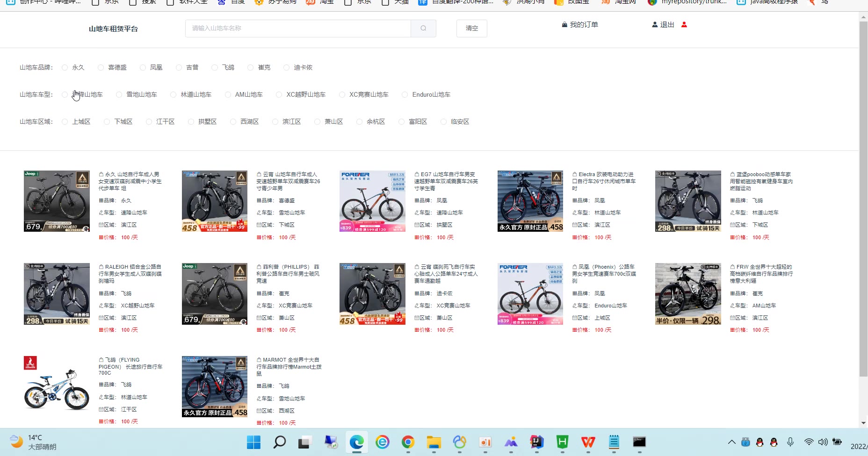Viewport: 868px width, 456px height.
Task: Select 富阳区 area radio button
Action: (x=401, y=122)
